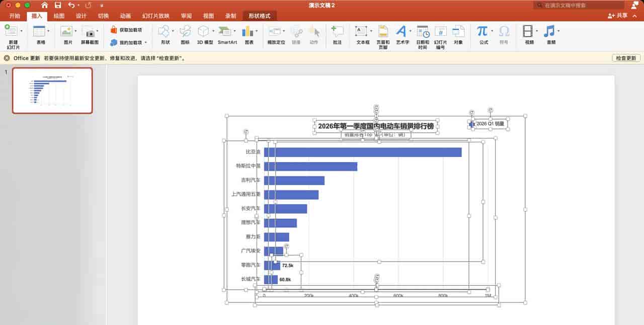
Task: Click the New Slide (新建幻灯片) icon
Action: (x=10, y=31)
